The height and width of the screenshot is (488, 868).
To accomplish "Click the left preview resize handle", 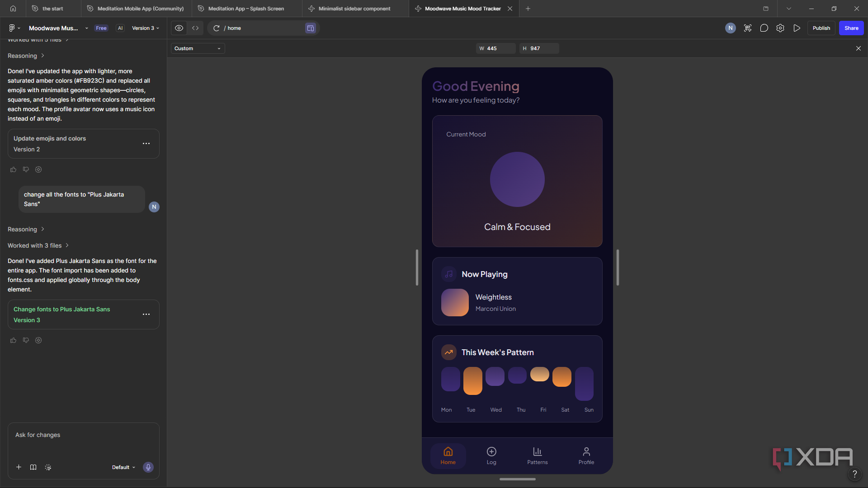I will click(417, 267).
